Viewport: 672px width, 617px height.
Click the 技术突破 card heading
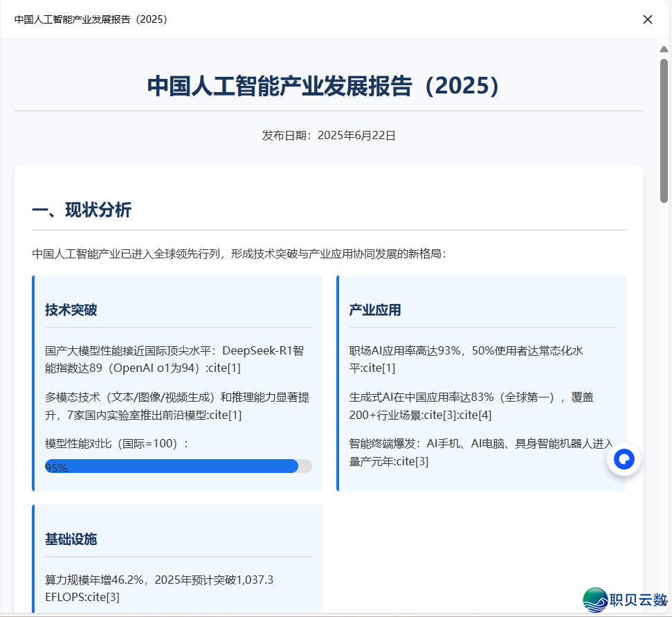coord(71,310)
